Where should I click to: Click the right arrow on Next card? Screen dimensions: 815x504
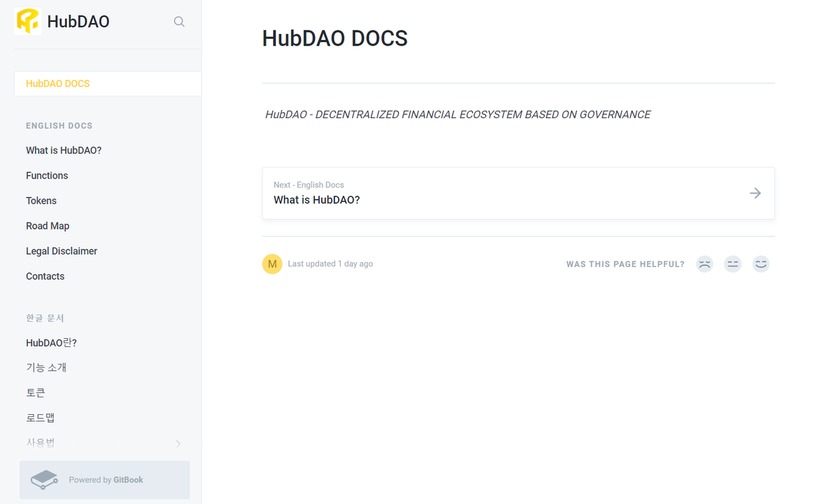pyautogui.click(x=755, y=194)
